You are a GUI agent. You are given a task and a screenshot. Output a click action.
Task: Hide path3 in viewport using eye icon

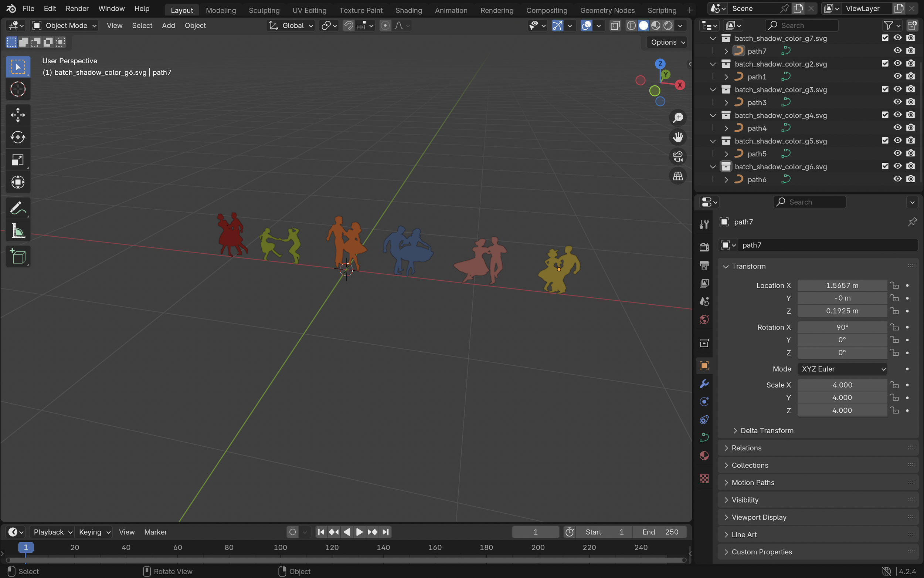coord(897,102)
